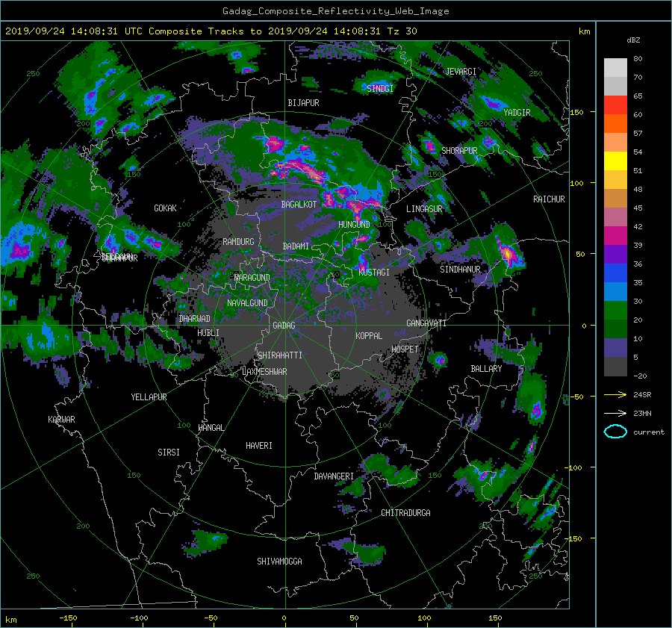
Task: Click the dBZ legend heading
Action: [633, 40]
